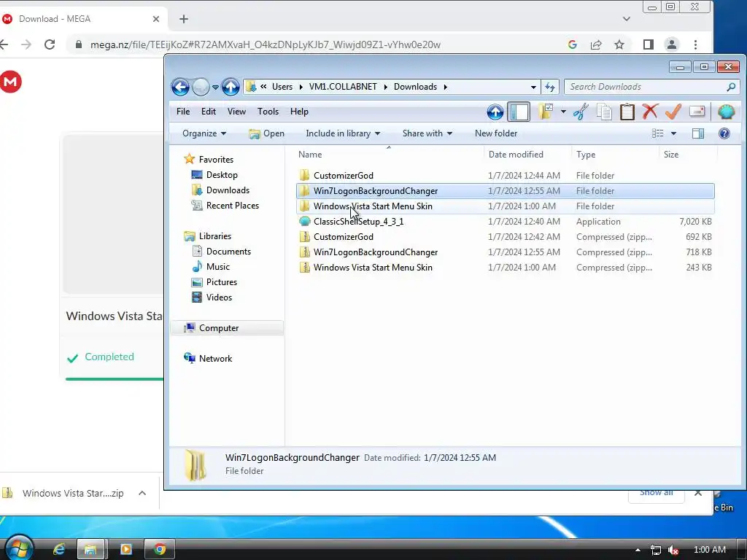
Task: Open the view options dropdown arrow
Action: (673, 133)
